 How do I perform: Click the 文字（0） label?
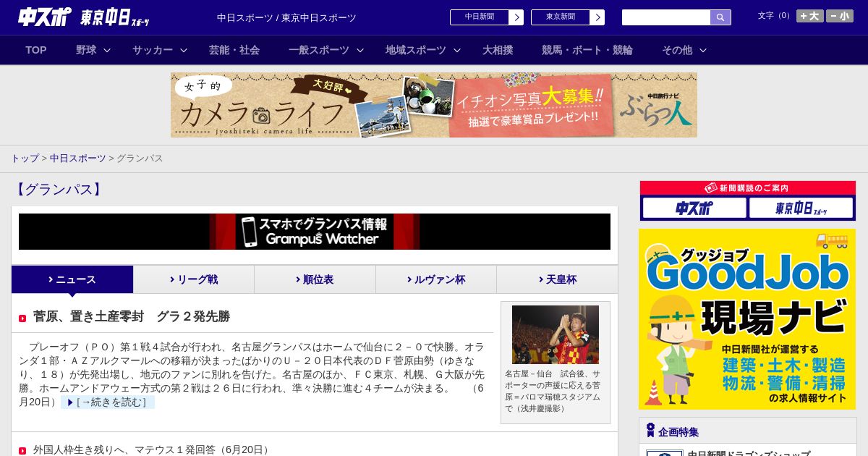775,16
